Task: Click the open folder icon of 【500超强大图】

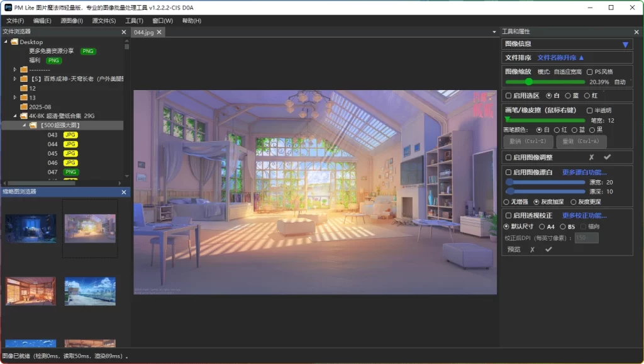Action: tap(33, 125)
